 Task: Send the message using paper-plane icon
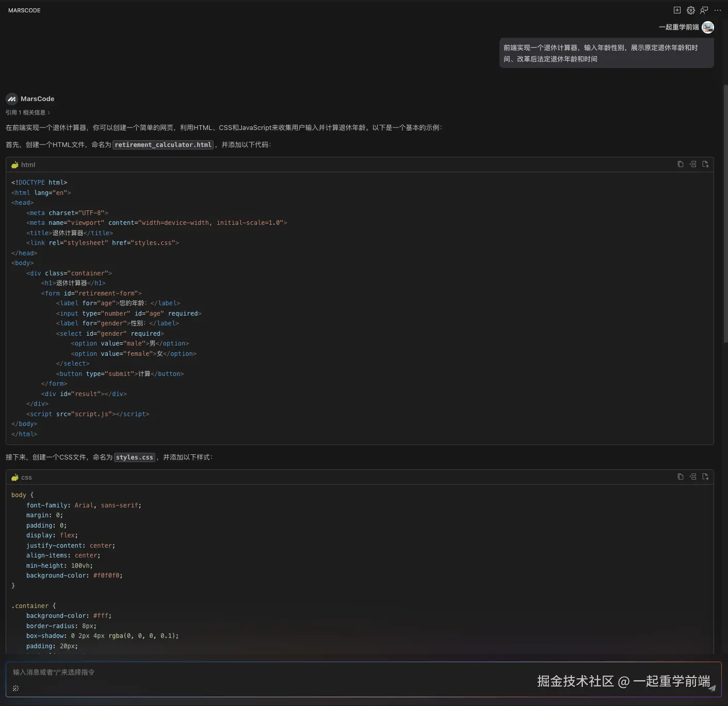(712, 688)
